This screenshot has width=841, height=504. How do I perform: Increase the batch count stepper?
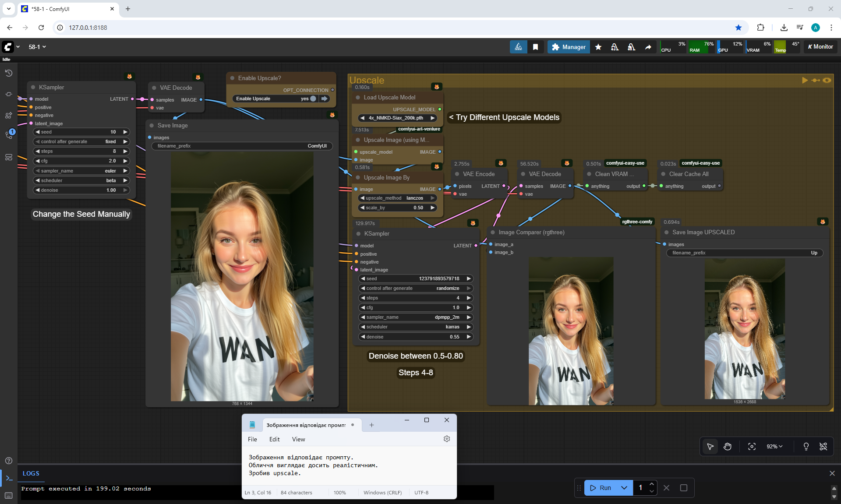652,484
